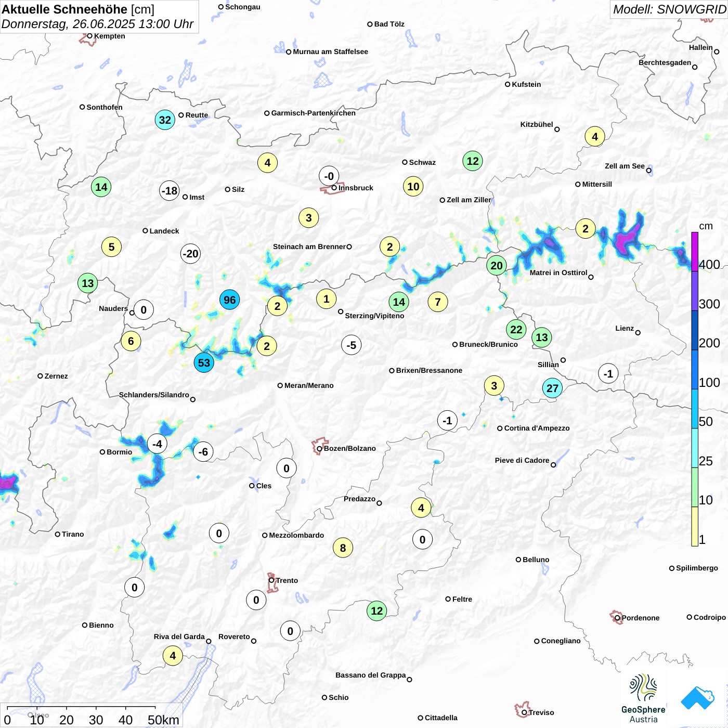
Task: Select the -5 station marker
Action: tap(352, 345)
